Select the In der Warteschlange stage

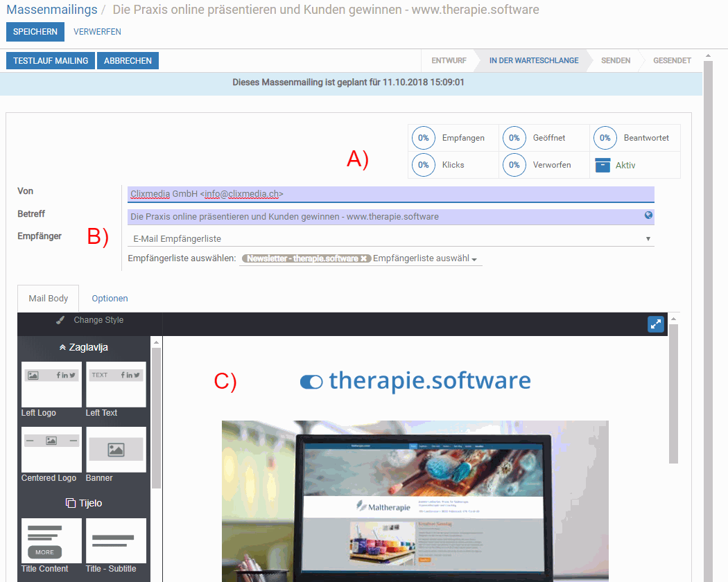[533, 60]
